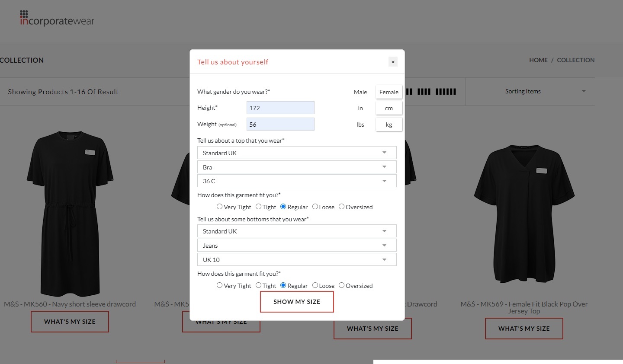The image size is (623, 364).
Task: Click WHAT'S MY SIZE under MK569 top
Action: [x=524, y=329]
